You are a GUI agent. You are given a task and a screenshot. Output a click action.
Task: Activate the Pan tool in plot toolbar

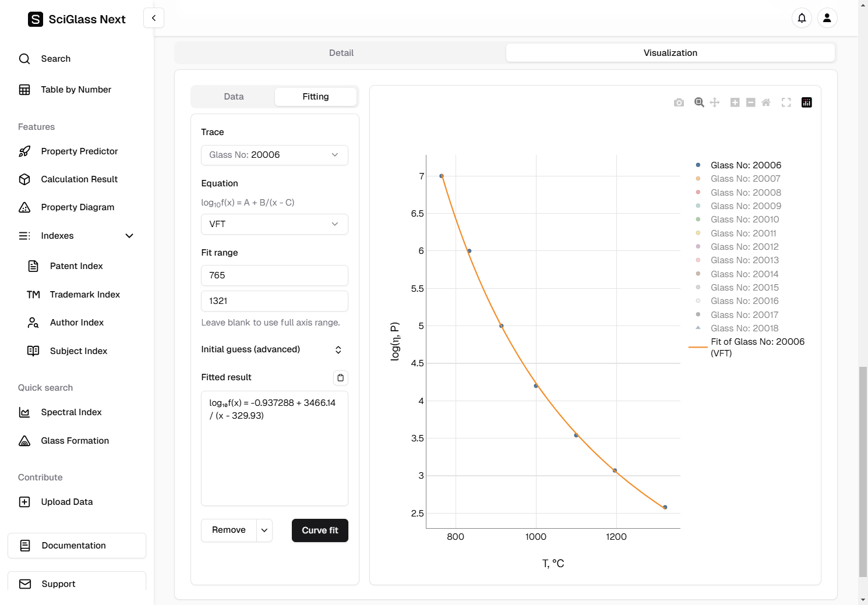[x=715, y=102]
